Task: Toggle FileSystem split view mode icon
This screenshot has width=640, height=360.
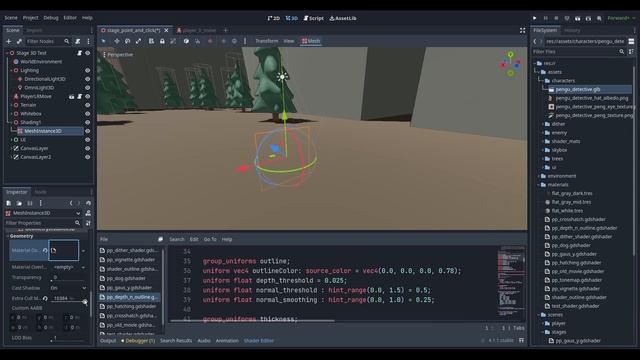Action: pos(631,41)
